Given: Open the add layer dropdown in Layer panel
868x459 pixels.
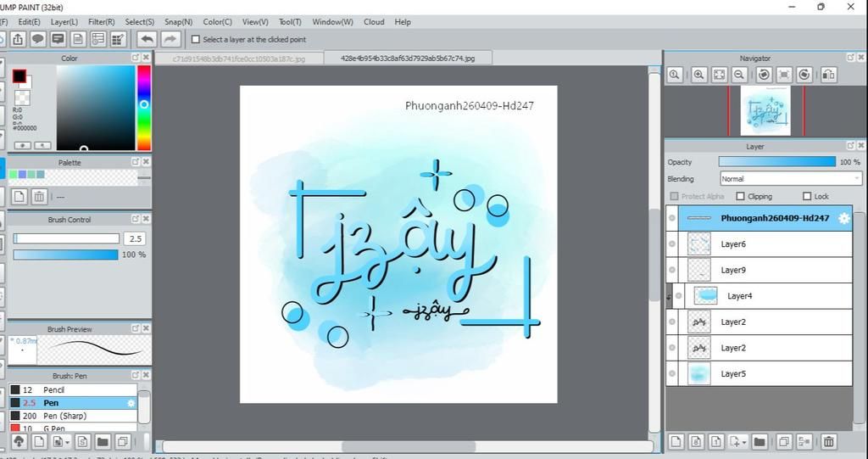Looking at the screenshot, I should 745,442.
